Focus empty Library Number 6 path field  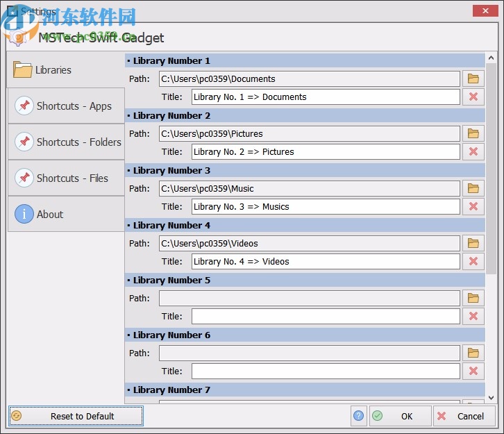pyautogui.click(x=310, y=353)
